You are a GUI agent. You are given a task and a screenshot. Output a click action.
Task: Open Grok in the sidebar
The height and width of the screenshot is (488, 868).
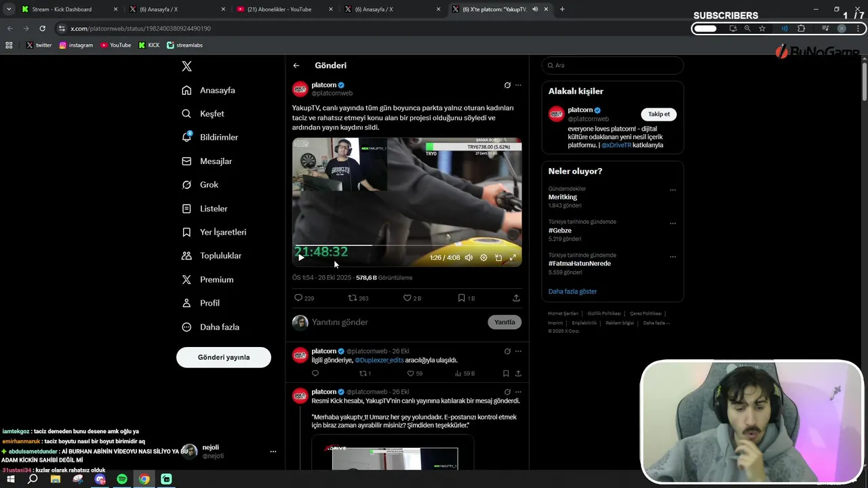(200, 185)
